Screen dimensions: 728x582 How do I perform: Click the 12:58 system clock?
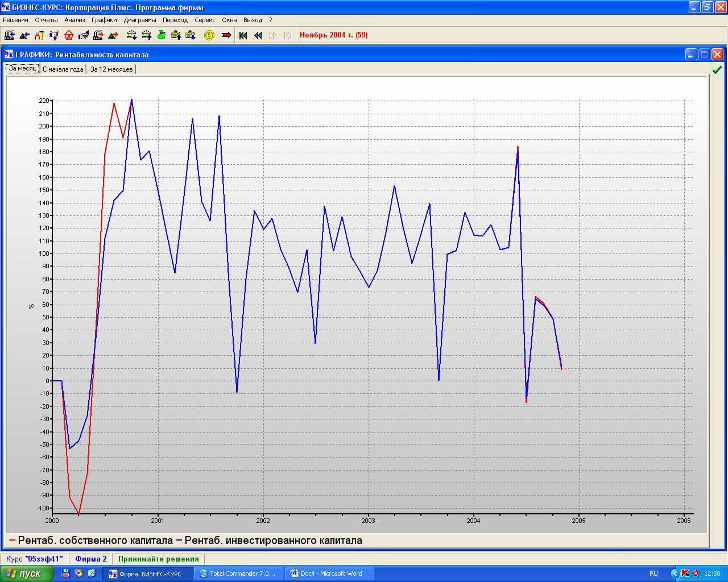(712, 573)
